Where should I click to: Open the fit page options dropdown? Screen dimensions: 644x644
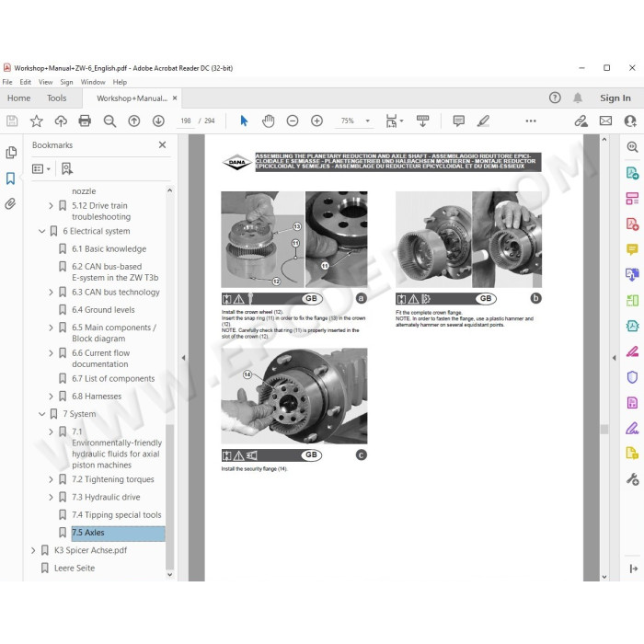[401, 121]
